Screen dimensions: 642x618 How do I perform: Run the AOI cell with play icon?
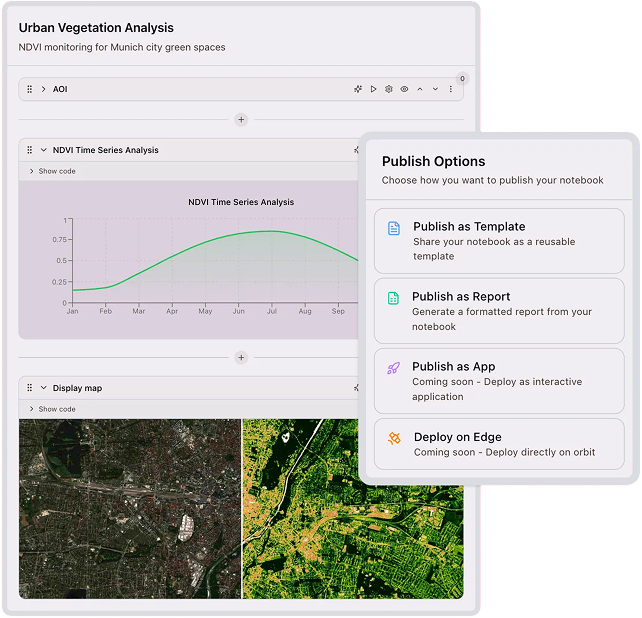coord(373,89)
